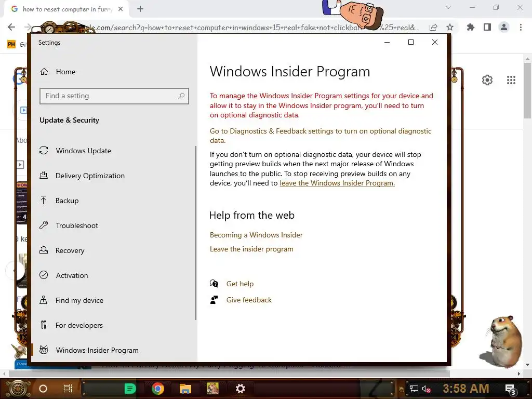Screen dimensions: 532x399
Task: Click the For developers tools icon
Action: pos(44,325)
